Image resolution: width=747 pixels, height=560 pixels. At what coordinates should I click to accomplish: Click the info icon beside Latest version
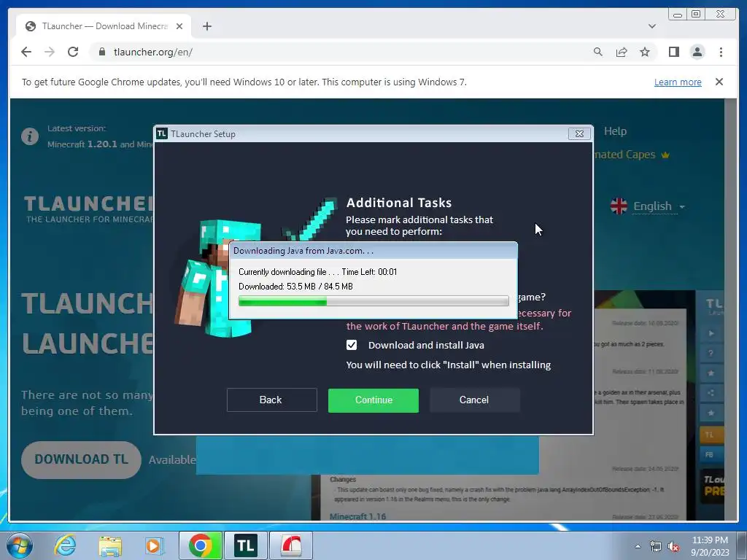[x=29, y=136]
